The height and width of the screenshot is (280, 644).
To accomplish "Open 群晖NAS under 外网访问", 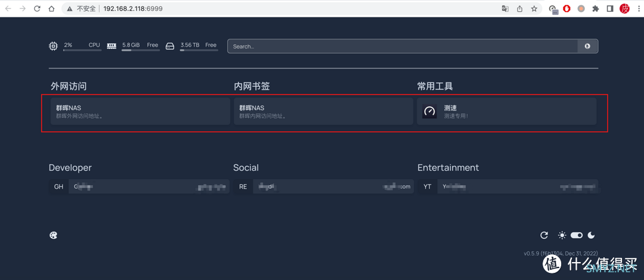I will tap(141, 111).
